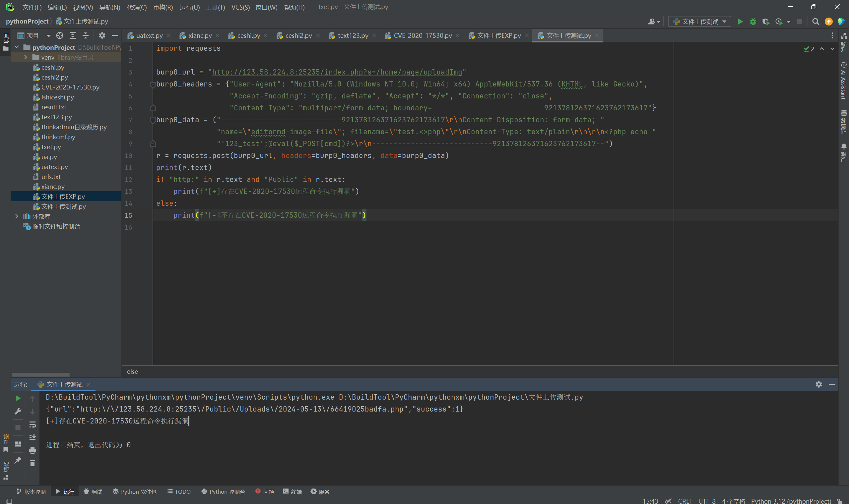Start debugging with the green bug icon
Screen dimensions: 849x504
pos(753,22)
